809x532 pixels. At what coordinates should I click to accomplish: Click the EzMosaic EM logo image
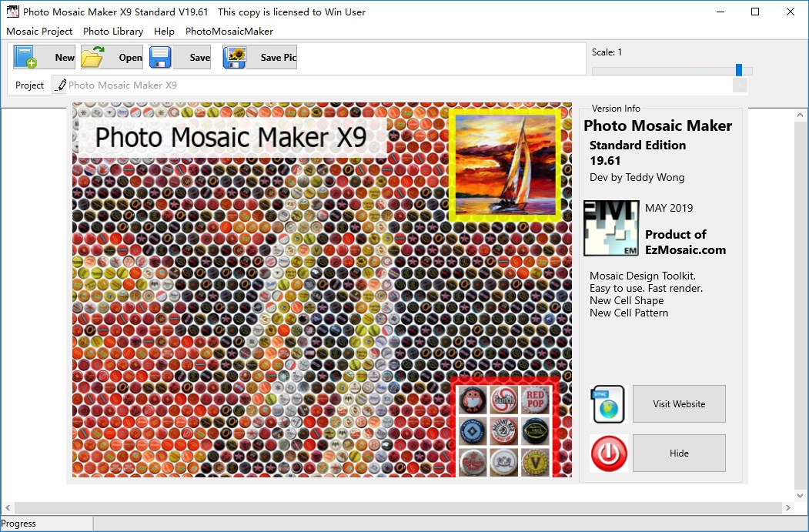pyautogui.click(x=611, y=228)
